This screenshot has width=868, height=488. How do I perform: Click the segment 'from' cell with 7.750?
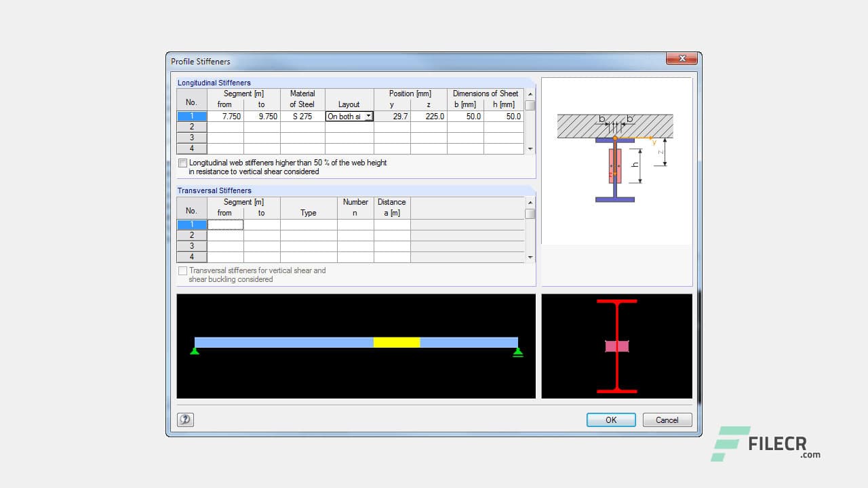tap(225, 117)
